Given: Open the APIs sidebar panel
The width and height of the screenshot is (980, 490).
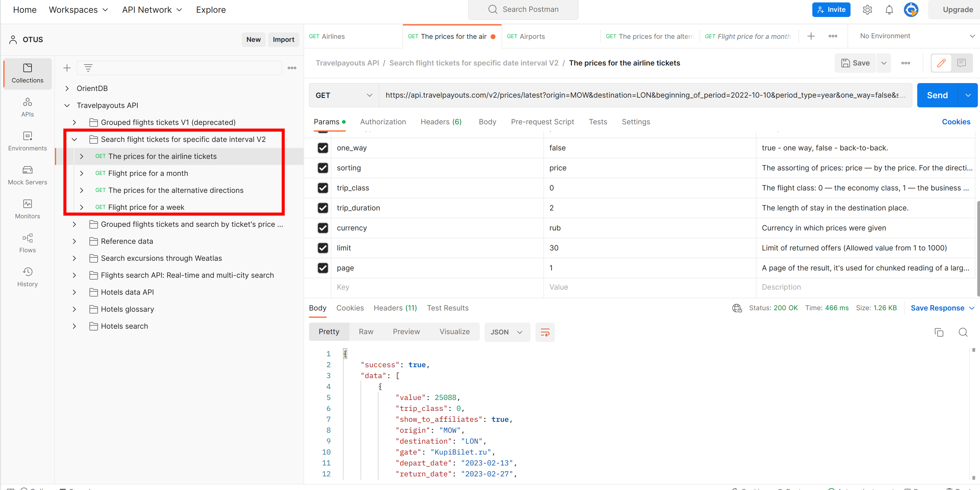Looking at the screenshot, I should (x=27, y=107).
